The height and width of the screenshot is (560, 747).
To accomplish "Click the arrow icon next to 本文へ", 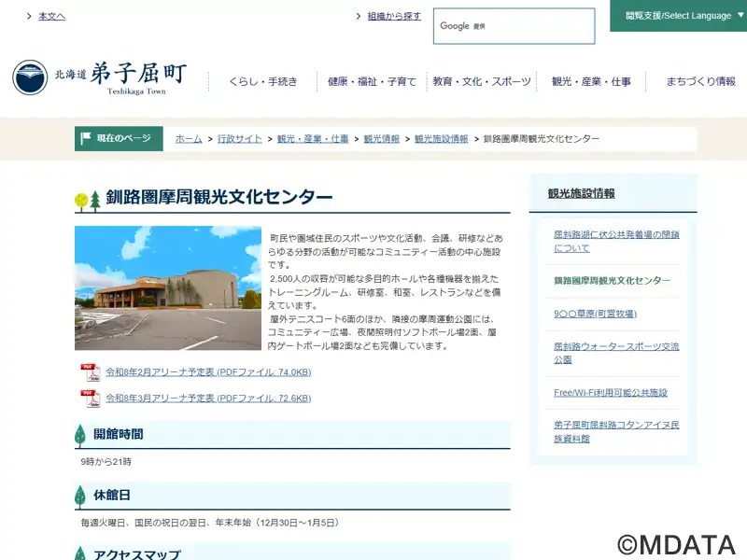I will (30, 17).
